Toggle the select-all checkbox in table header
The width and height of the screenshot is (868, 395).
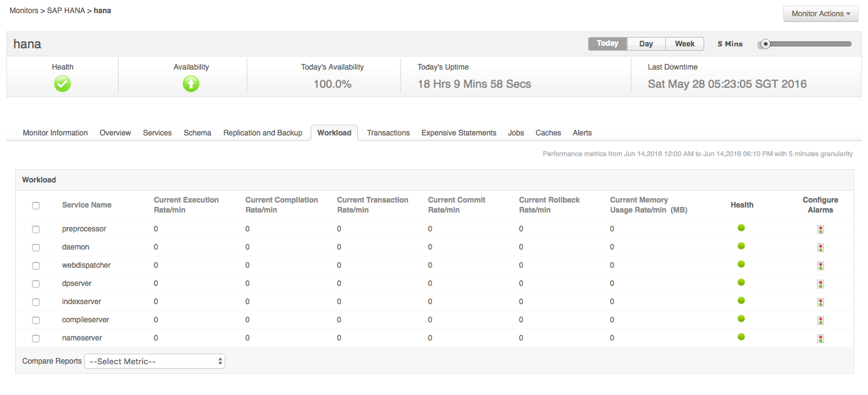[x=36, y=206]
